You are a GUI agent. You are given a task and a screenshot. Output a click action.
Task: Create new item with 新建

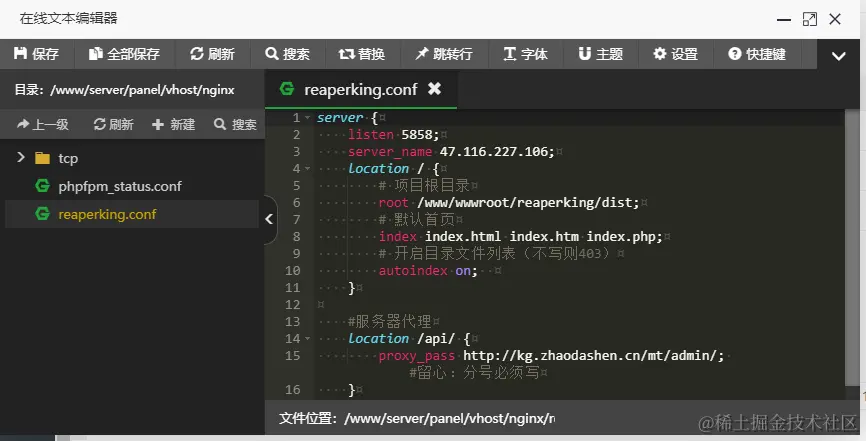click(x=173, y=124)
